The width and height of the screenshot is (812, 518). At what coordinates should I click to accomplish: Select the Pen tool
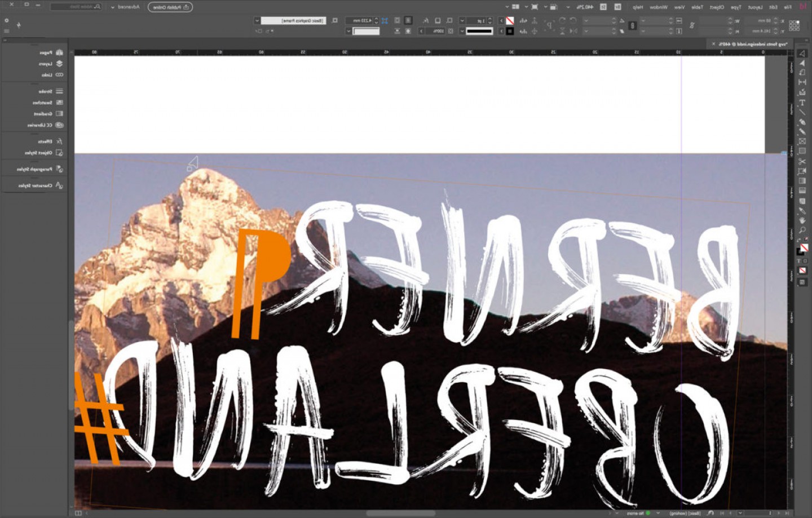coord(802,122)
